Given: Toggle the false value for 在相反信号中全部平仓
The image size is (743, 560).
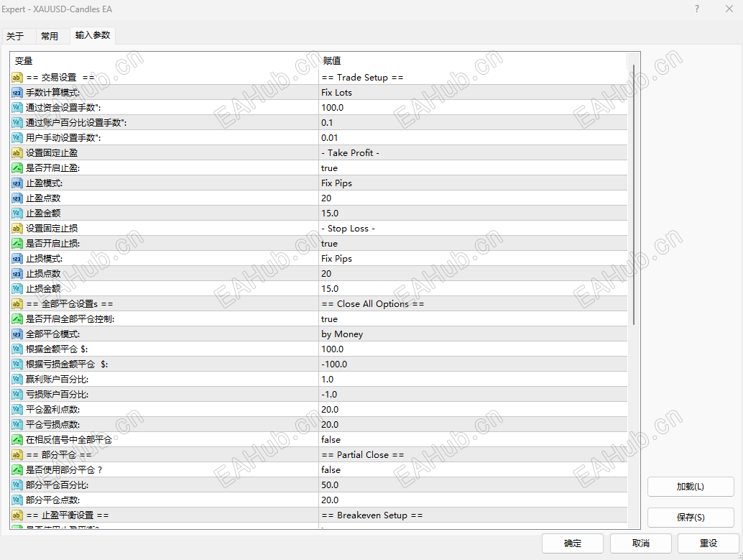Looking at the screenshot, I should point(473,439).
